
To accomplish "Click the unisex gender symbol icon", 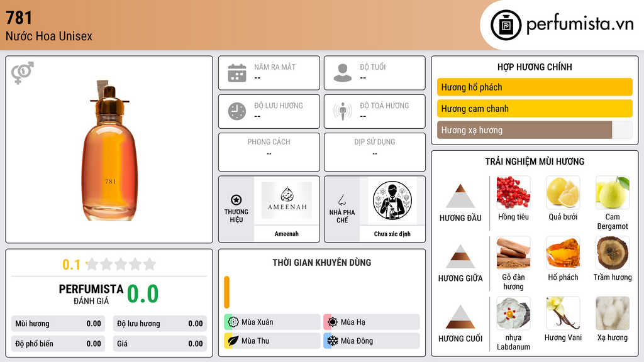I will pos(23,73).
